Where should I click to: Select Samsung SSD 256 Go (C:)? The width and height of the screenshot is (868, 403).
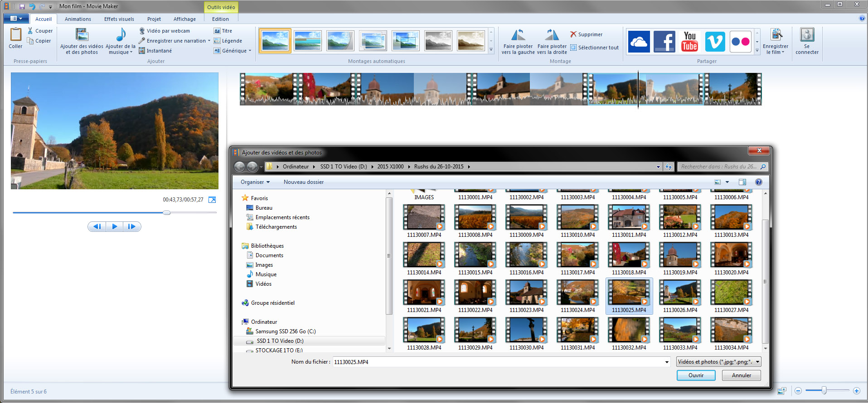click(286, 331)
